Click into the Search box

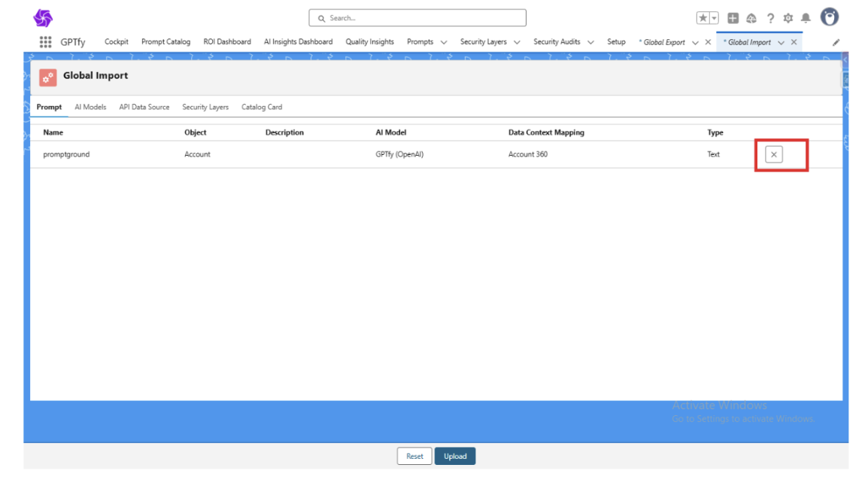tap(417, 18)
